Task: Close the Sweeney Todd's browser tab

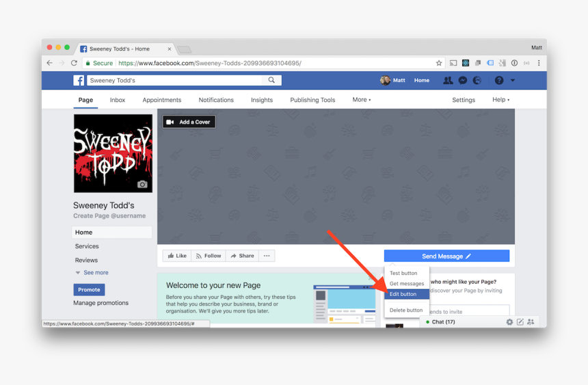Action: (170, 49)
